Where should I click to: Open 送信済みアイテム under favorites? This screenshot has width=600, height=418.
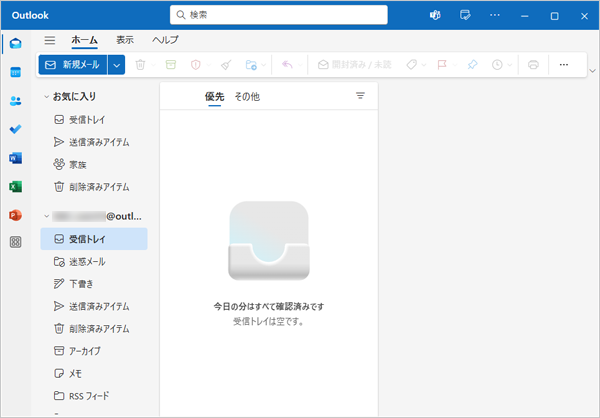pos(94,142)
